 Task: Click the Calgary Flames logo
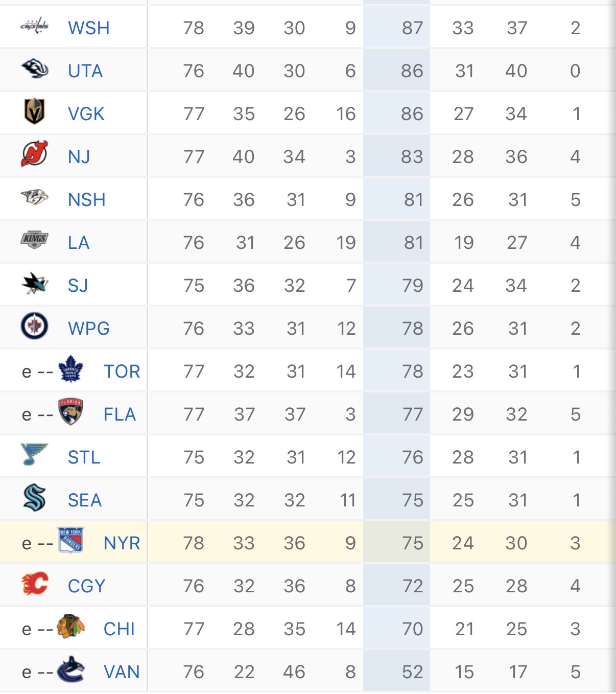[x=34, y=584]
